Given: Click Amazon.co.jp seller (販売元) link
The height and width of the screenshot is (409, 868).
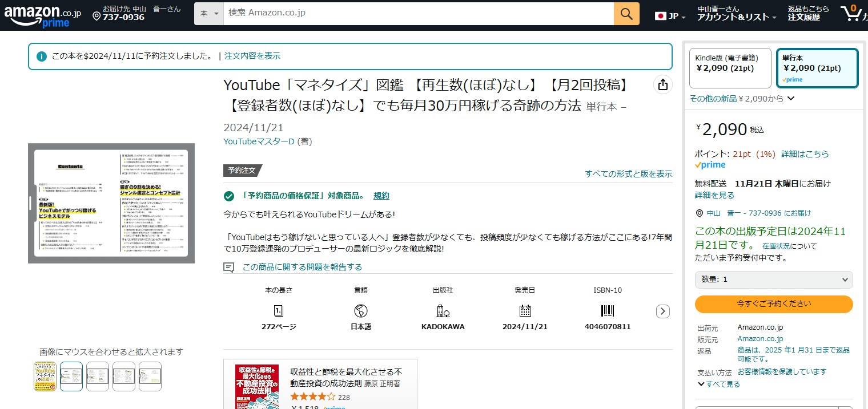Looking at the screenshot, I should (x=760, y=339).
